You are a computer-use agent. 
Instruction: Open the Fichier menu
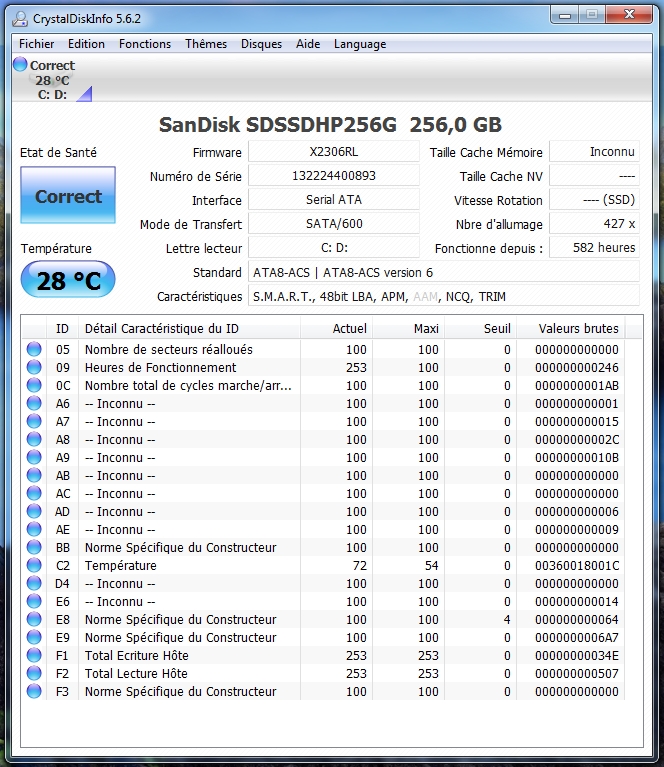(36, 44)
